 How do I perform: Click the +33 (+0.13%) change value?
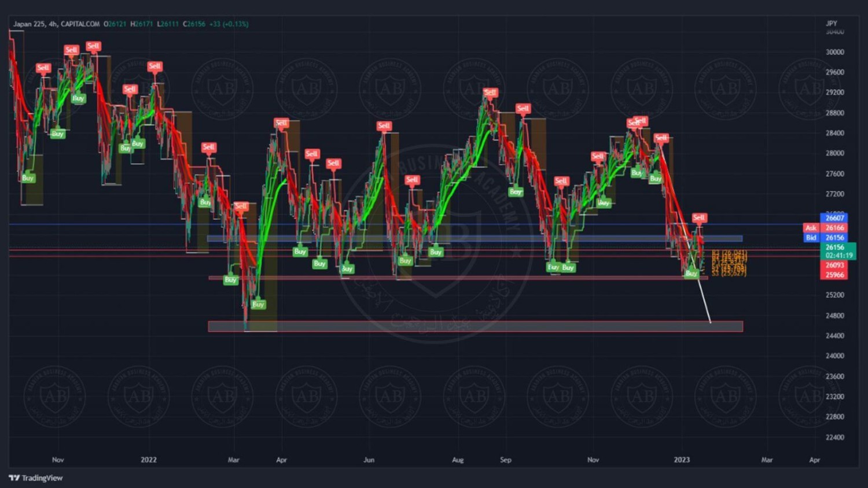click(229, 24)
